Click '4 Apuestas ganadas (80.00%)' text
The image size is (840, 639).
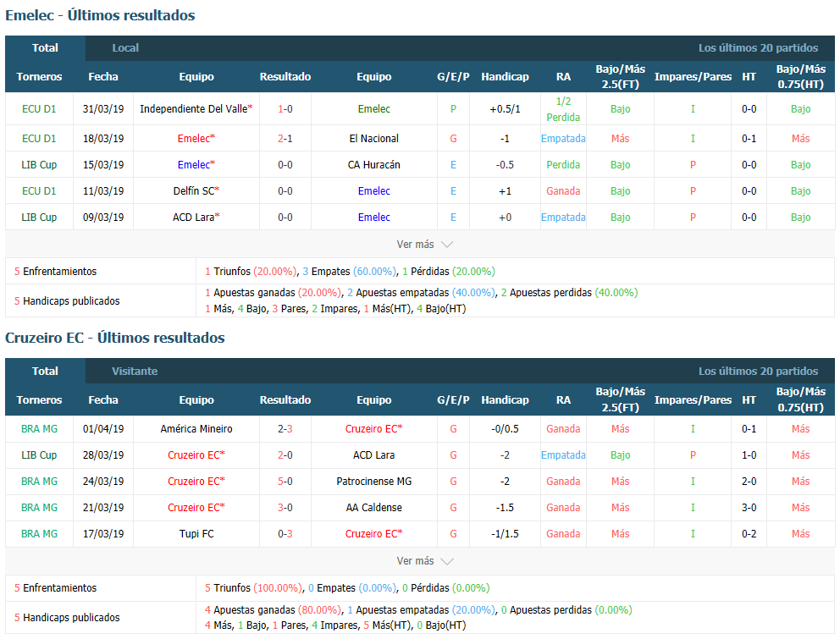coord(272,609)
